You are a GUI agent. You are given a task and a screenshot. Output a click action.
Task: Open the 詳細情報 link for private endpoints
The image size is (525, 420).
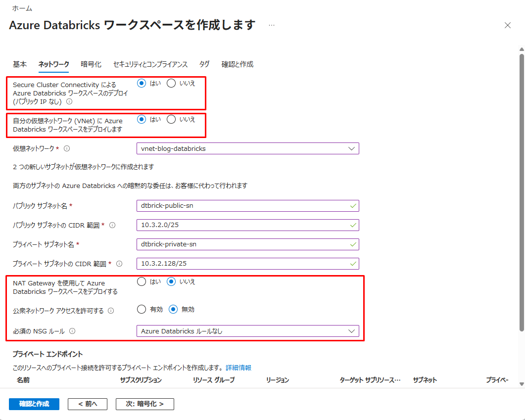click(x=239, y=368)
